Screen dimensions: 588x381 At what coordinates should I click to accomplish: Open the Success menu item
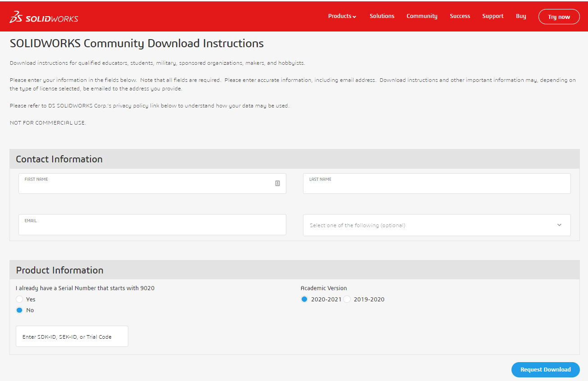click(460, 16)
